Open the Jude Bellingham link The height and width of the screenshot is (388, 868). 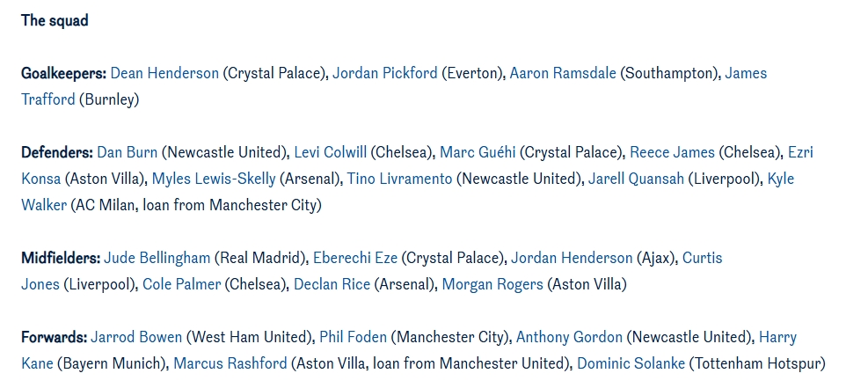[157, 258]
